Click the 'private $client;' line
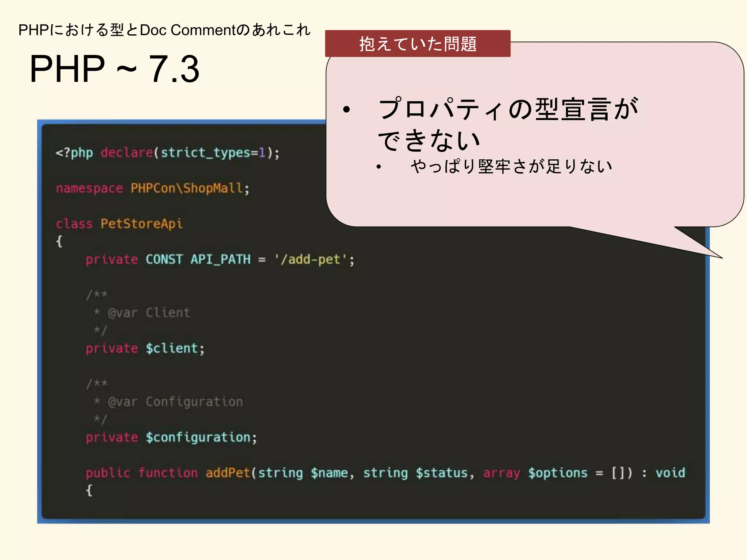This screenshot has width=747, height=560. pos(145,348)
